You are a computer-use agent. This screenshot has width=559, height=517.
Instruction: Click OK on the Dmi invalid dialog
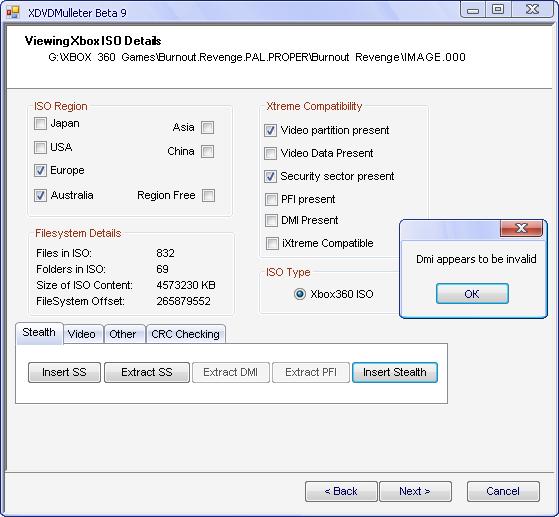click(472, 294)
